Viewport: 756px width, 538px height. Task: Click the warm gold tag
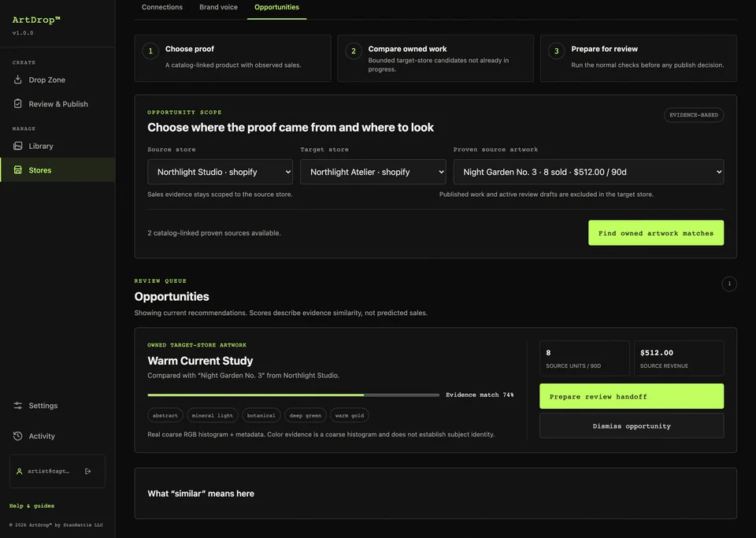(x=350, y=415)
